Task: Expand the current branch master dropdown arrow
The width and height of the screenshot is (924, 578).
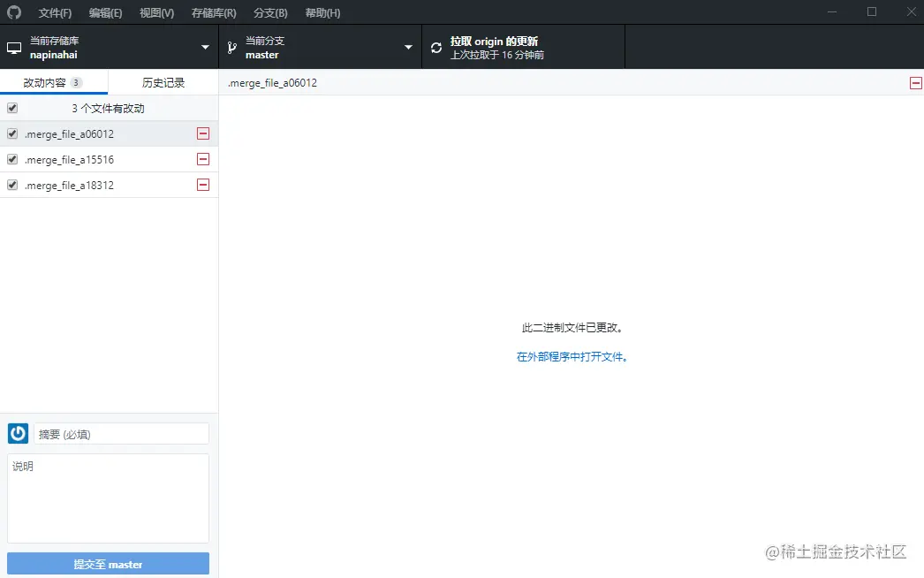Action: click(408, 47)
